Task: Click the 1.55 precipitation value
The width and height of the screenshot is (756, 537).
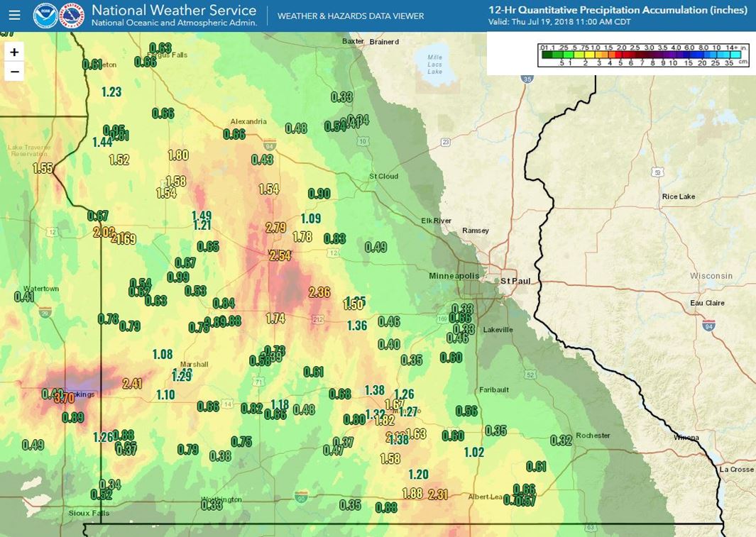Action: pos(43,167)
